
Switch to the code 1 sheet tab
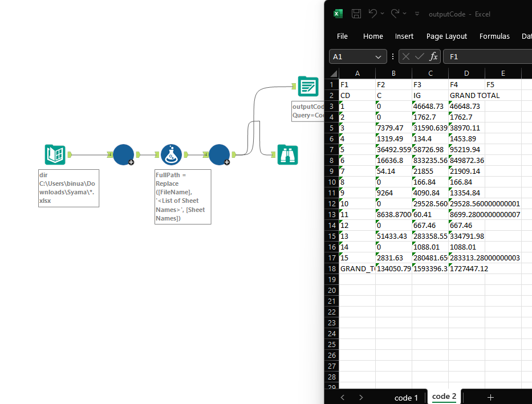pos(406,398)
